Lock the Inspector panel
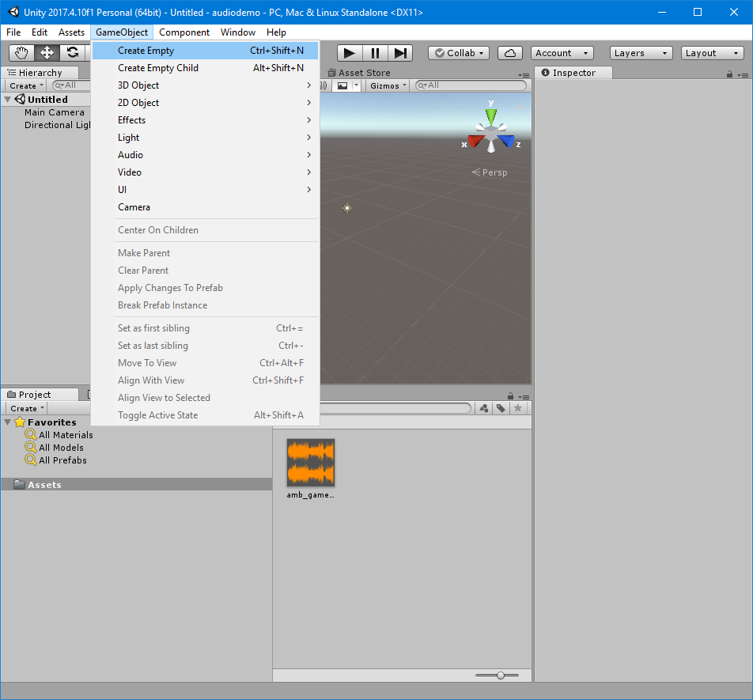This screenshot has width=753, height=700. [729, 74]
